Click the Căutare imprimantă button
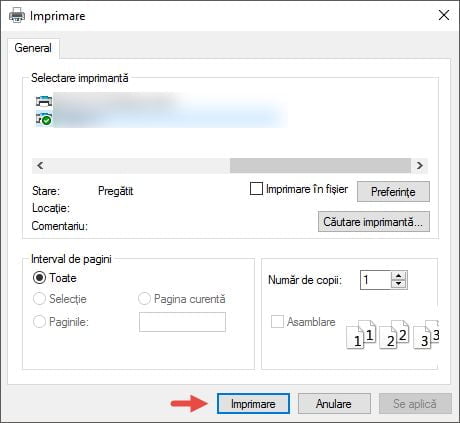This screenshot has width=460, height=423. pyautogui.click(x=374, y=222)
